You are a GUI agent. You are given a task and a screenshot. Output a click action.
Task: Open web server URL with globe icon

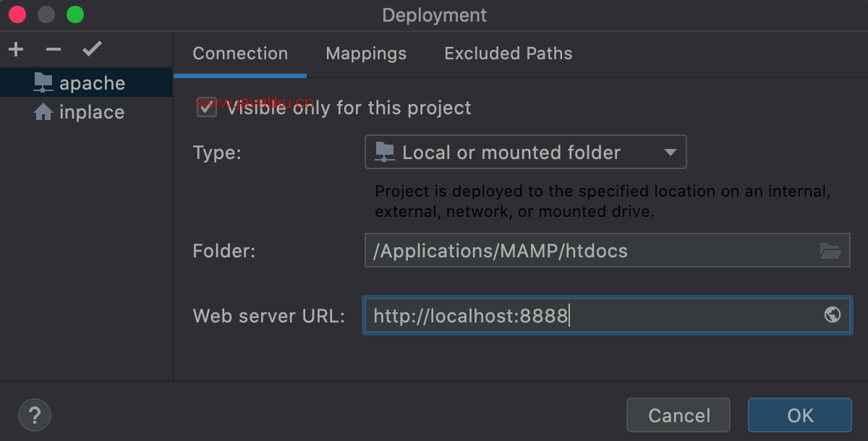(x=833, y=314)
